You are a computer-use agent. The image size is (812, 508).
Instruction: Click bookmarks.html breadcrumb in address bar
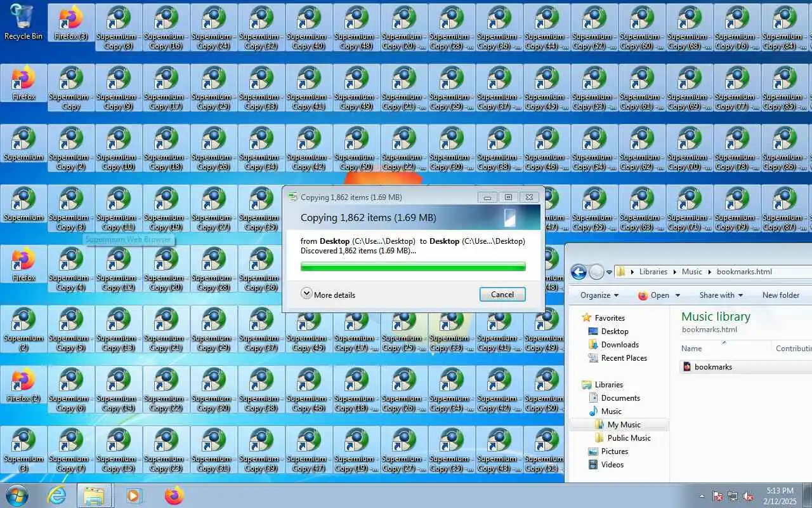coord(744,272)
